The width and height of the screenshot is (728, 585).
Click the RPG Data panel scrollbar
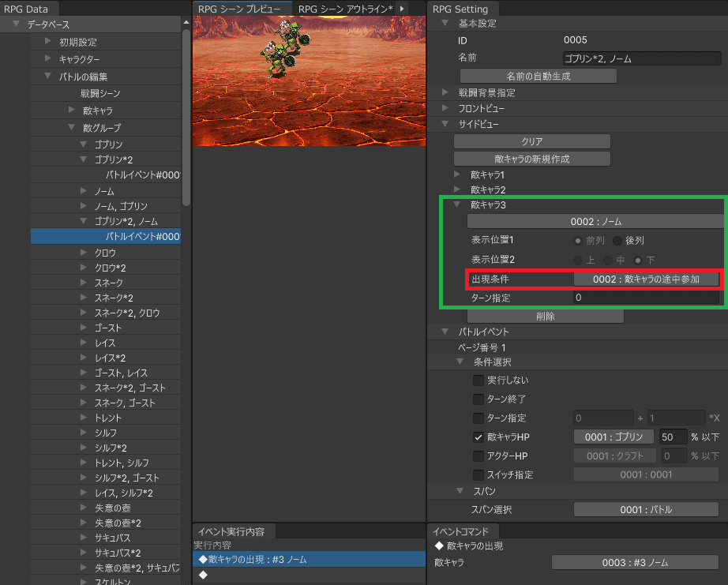(x=186, y=118)
